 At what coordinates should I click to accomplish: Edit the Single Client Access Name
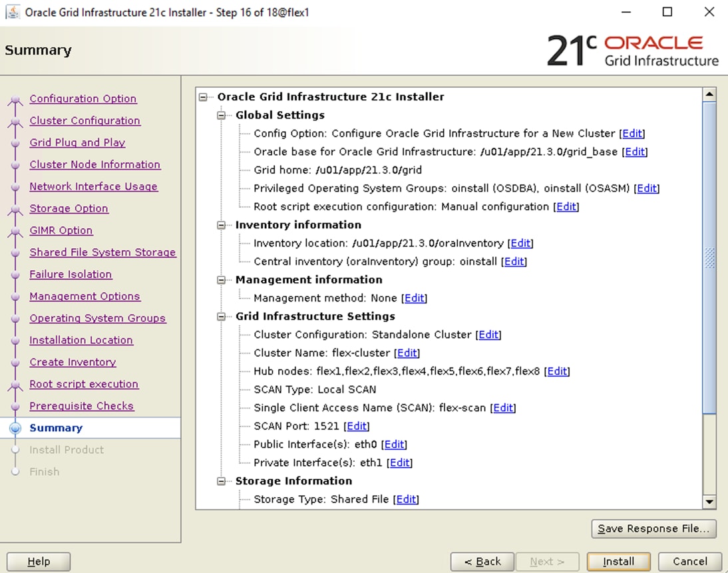[x=503, y=408]
